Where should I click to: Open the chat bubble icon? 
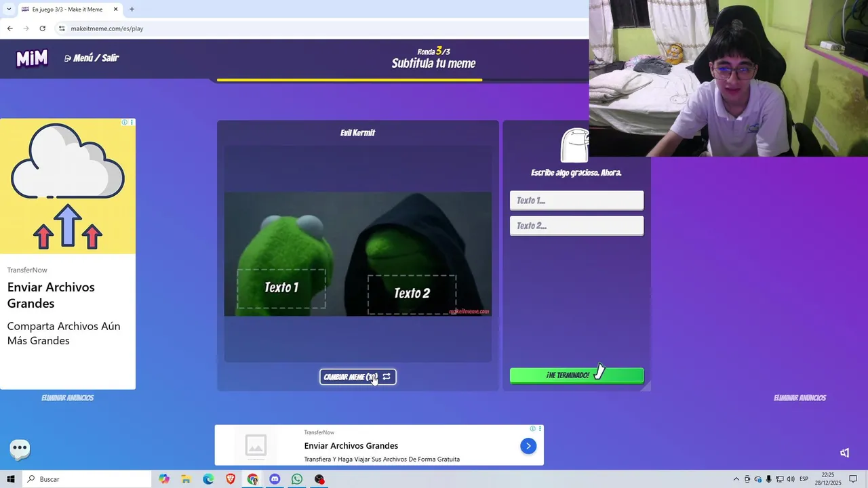click(x=20, y=448)
